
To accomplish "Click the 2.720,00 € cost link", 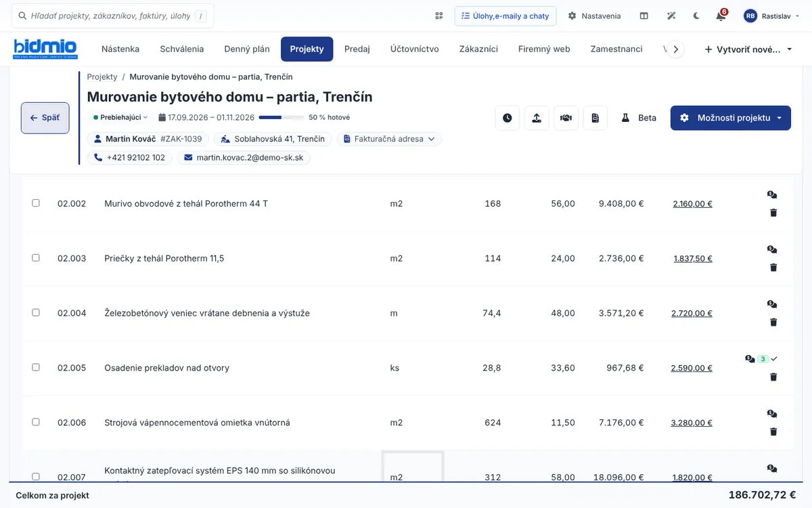I will pos(692,313).
